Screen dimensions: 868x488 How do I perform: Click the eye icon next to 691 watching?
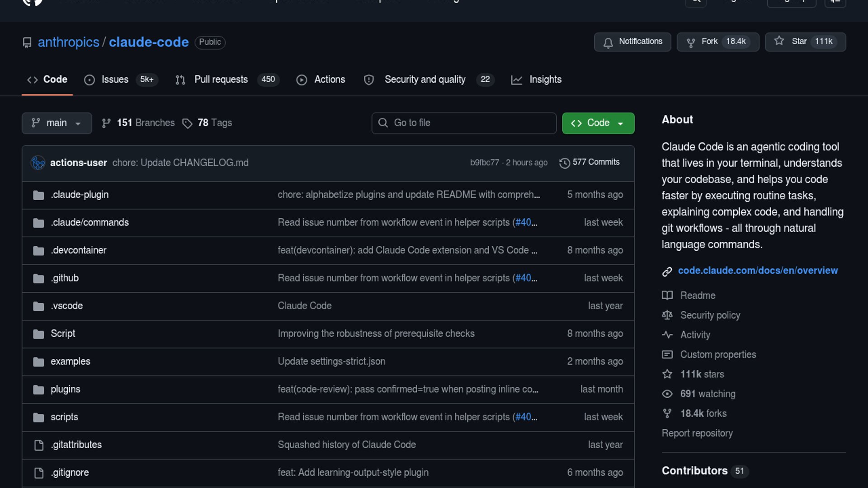667,394
